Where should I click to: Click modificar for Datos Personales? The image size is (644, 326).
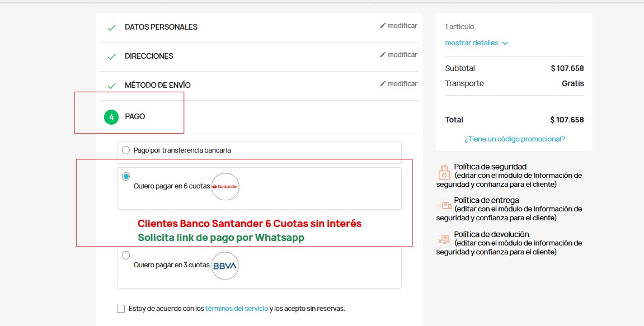[x=398, y=26]
